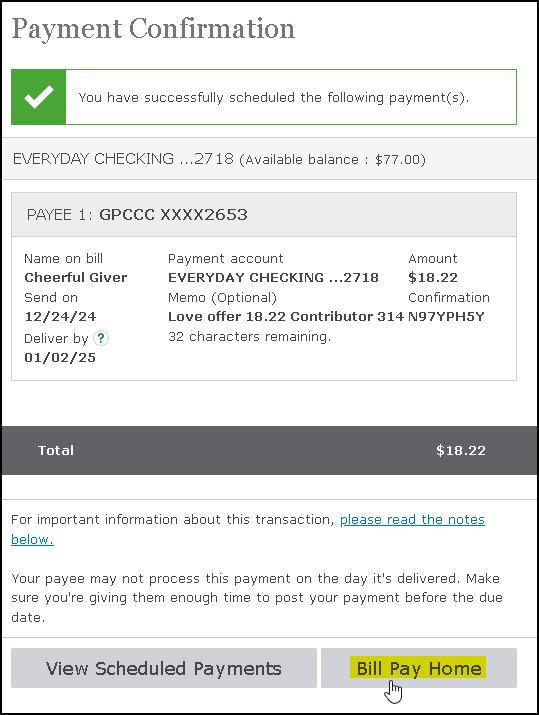Click the Deliver by date 01/02/25
This screenshot has height=715, width=539.
pyautogui.click(x=60, y=358)
